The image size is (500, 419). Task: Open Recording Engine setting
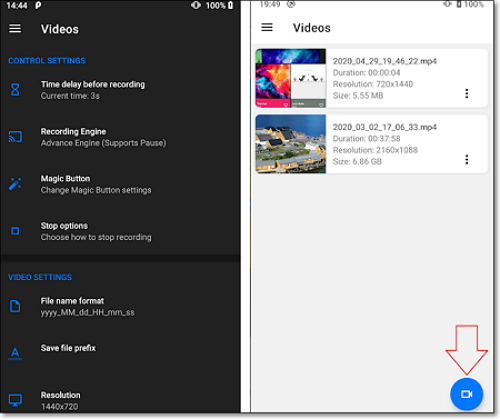[120, 137]
